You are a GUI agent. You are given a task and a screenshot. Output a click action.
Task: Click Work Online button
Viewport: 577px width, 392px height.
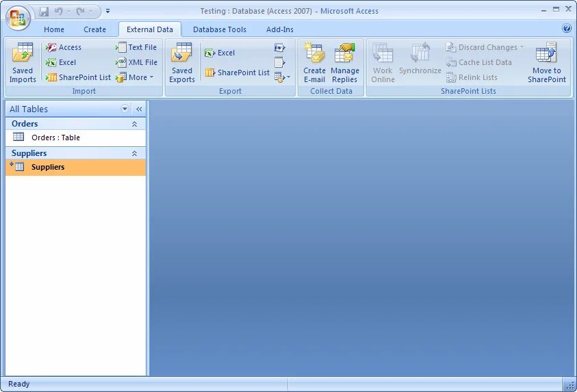(383, 62)
